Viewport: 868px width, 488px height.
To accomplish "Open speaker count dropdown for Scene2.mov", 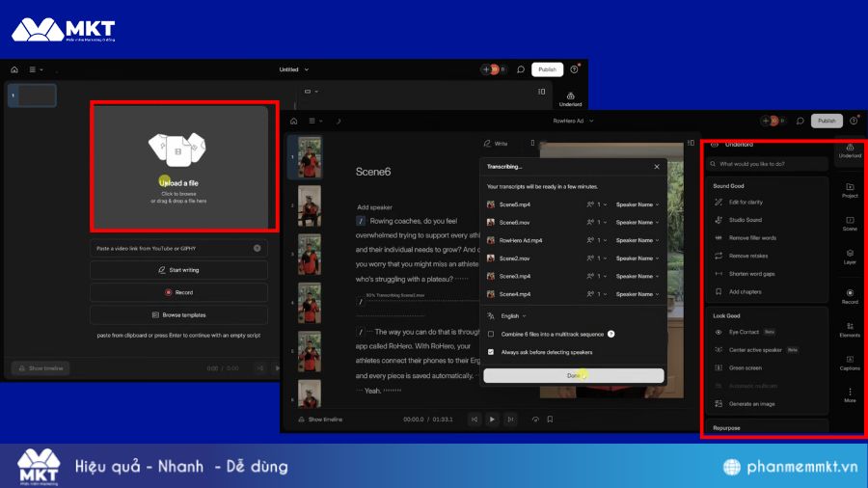I will [x=597, y=258].
